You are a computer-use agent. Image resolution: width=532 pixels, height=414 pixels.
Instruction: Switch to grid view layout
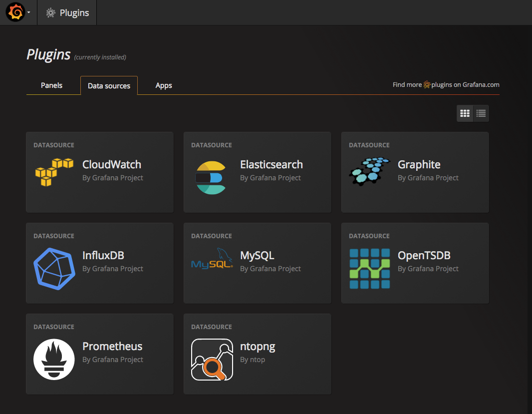pos(465,113)
